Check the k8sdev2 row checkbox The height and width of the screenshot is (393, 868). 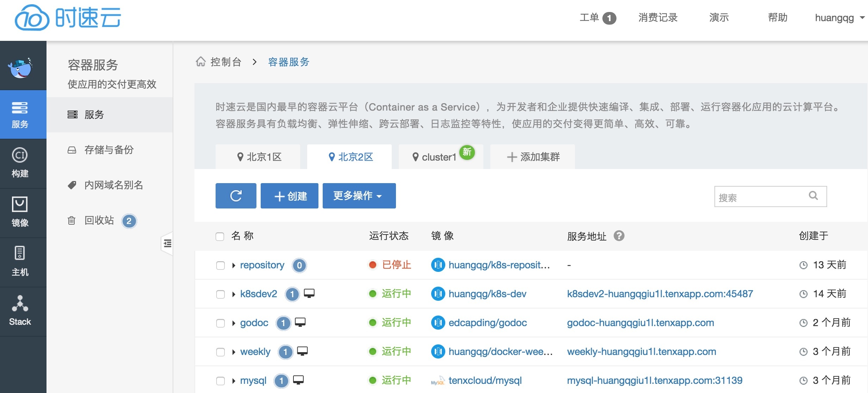221,294
